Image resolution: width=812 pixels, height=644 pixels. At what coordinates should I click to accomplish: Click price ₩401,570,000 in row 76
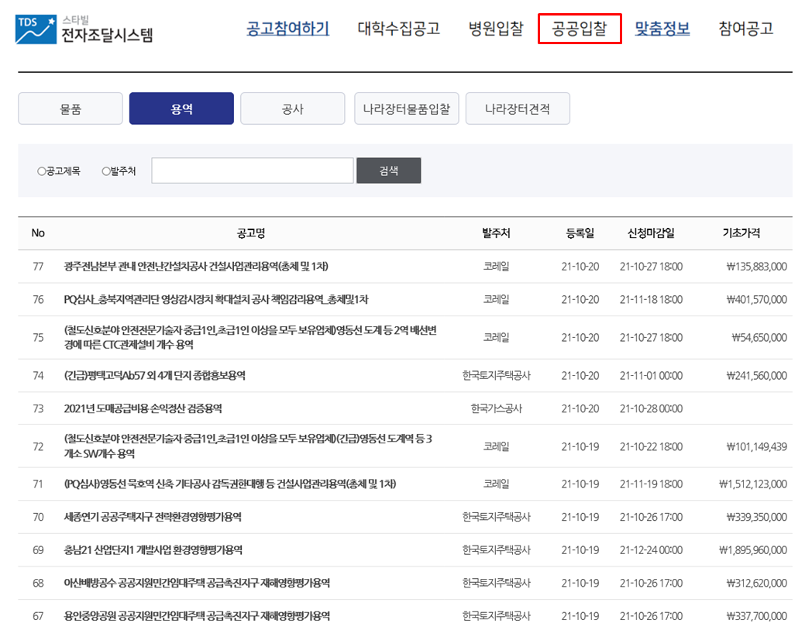click(756, 299)
